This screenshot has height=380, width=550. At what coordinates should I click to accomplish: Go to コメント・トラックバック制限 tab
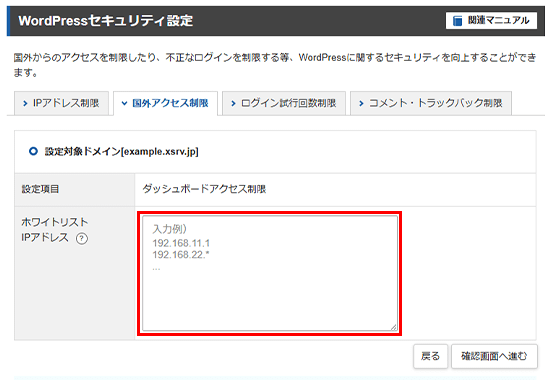click(x=431, y=103)
